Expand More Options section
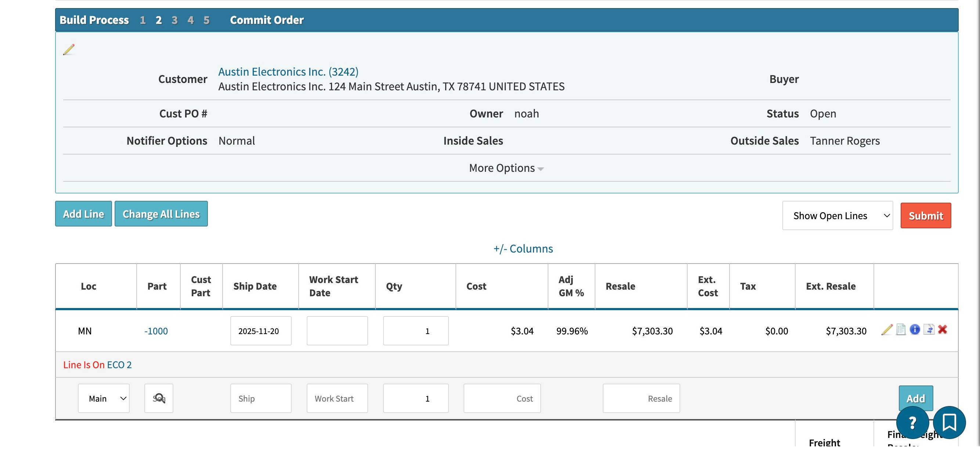The width and height of the screenshot is (980, 464). (506, 168)
